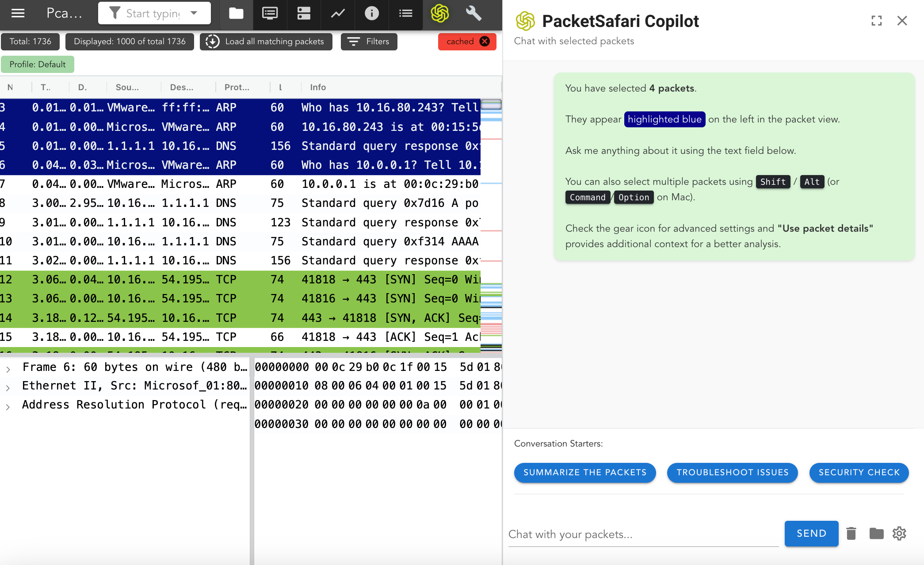Viewport: 924px width, 565px height.
Task: Open the wrench tools icon
Action: (473, 13)
